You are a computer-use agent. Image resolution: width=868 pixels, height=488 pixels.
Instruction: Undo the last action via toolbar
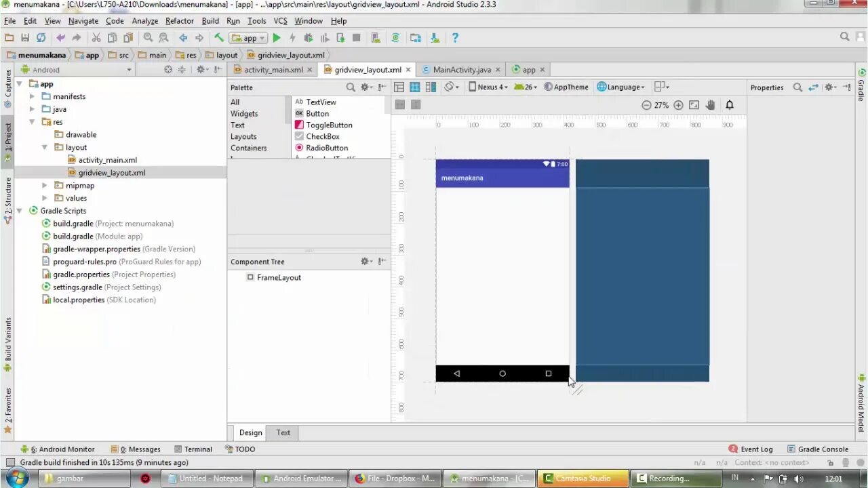click(x=61, y=38)
